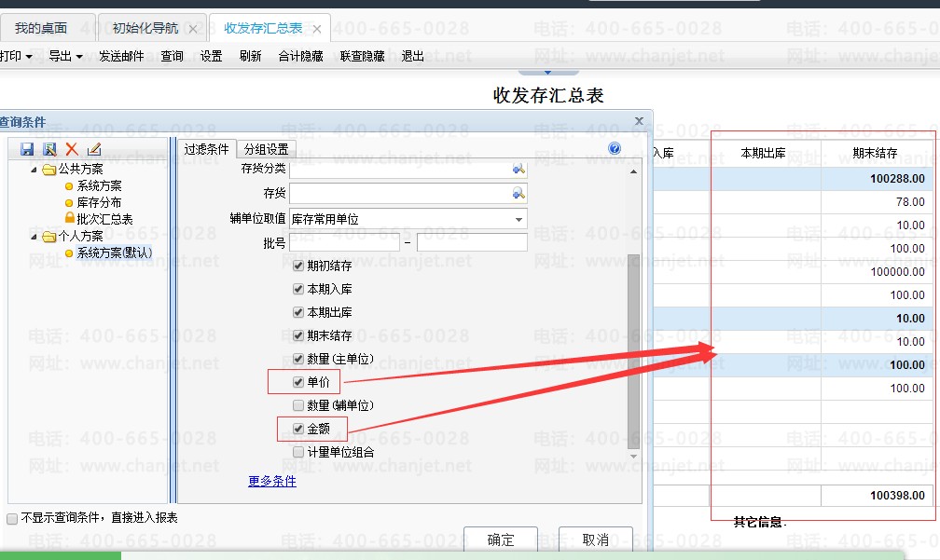Click 刷新 in toolbar
Viewport: 940px width, 560px height.
pos(250,56)
